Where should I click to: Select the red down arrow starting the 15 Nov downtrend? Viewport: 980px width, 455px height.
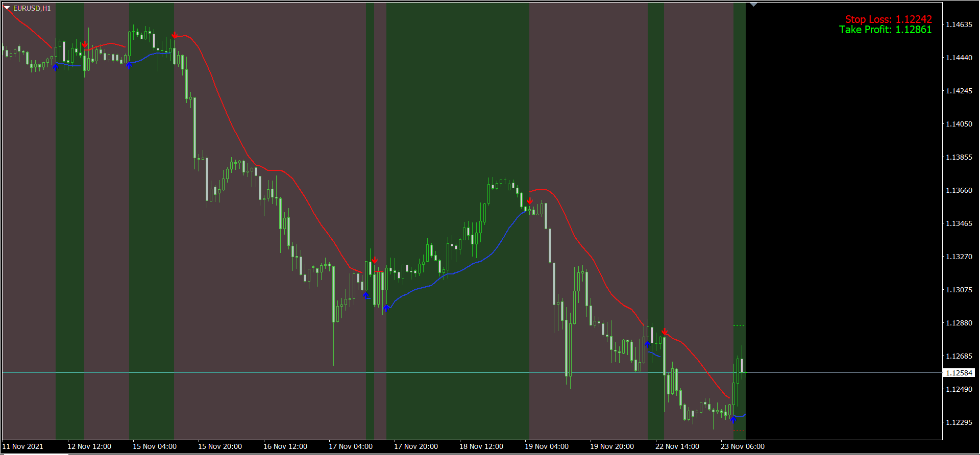coord(175,35)
